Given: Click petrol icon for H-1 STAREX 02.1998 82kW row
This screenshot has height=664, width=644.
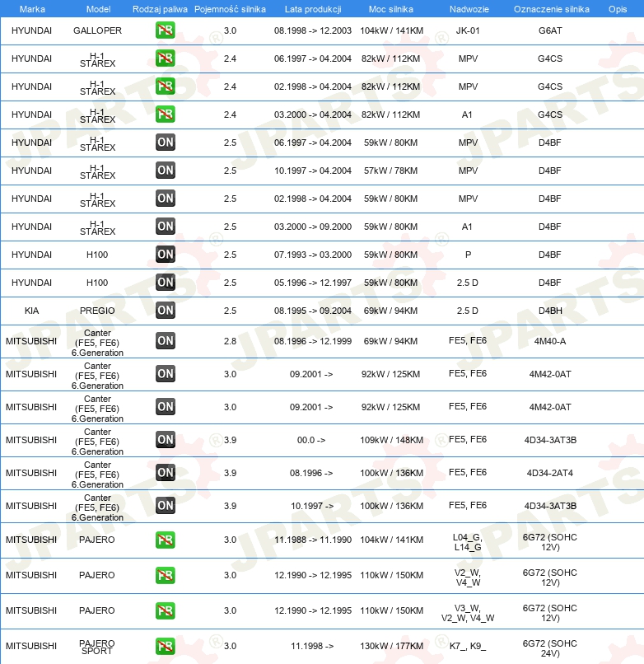Looking at the screenshot, I should point(166,86).
